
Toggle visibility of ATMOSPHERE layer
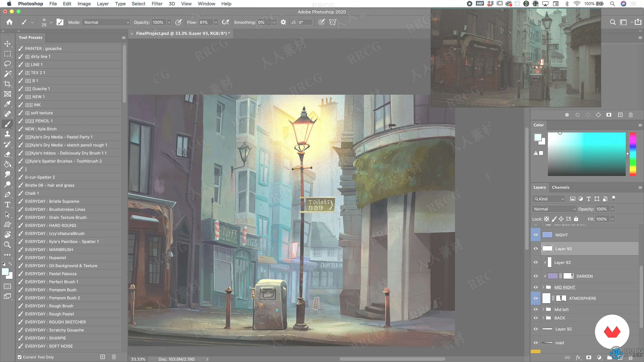pos(535,298)
